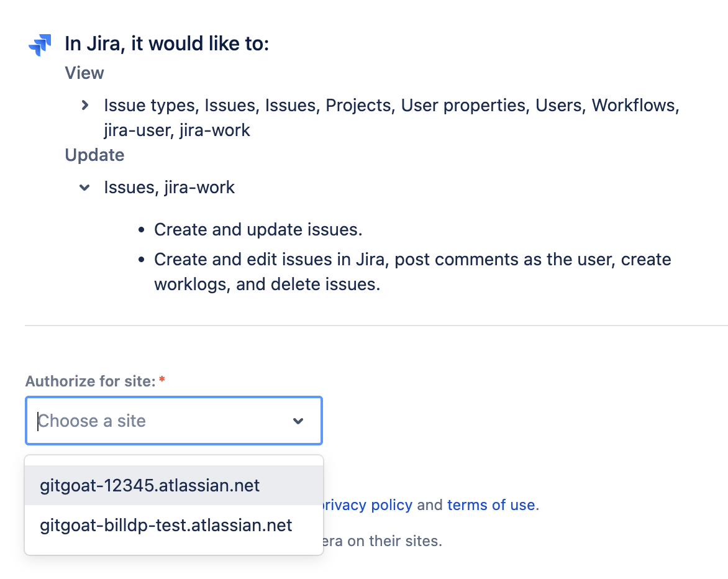
Task: Click the red required asterisk
Action: pos(162,380)
